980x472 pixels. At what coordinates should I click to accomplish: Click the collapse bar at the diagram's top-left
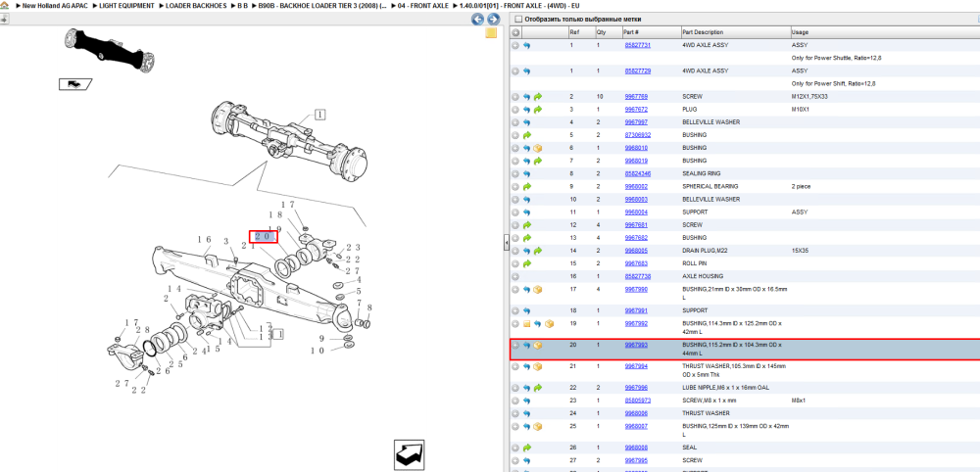(4, 20)
